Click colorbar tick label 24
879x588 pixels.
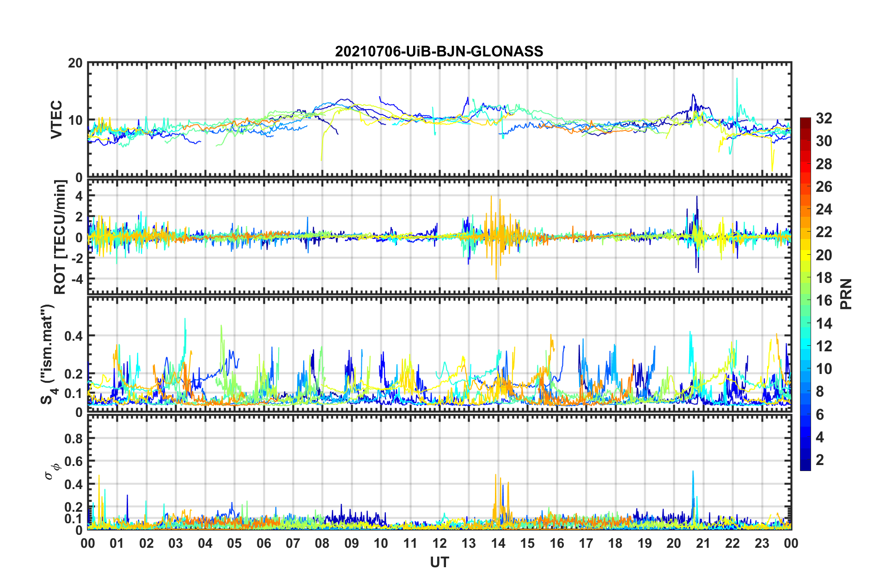(x=824, y=209)
